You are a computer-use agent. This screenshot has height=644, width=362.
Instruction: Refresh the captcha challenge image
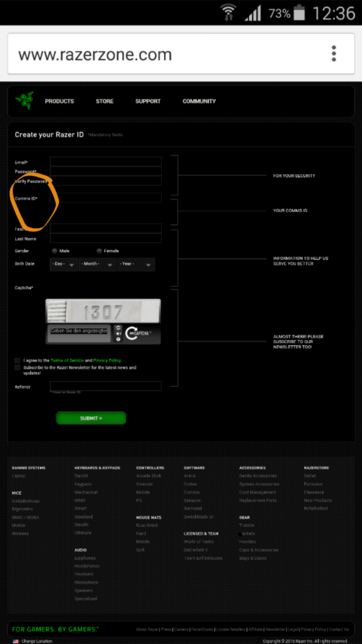click(x=118, y=328)
